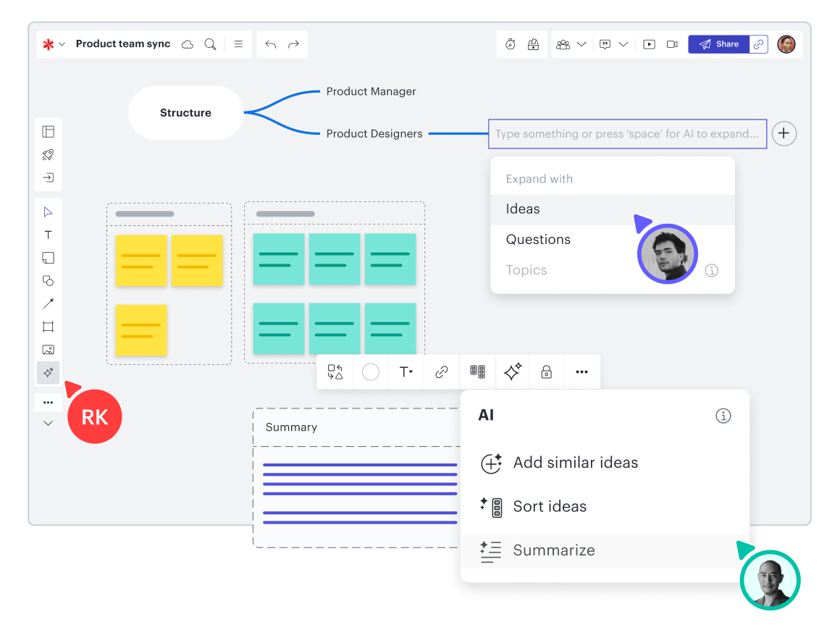Click Add similar ideas
The width and height of the screenshot is (840, 630).
coord(575,463)
